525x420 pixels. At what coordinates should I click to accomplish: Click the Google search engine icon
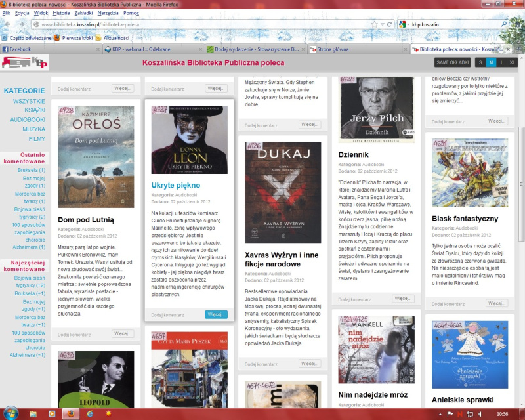(x=402, y=24)
